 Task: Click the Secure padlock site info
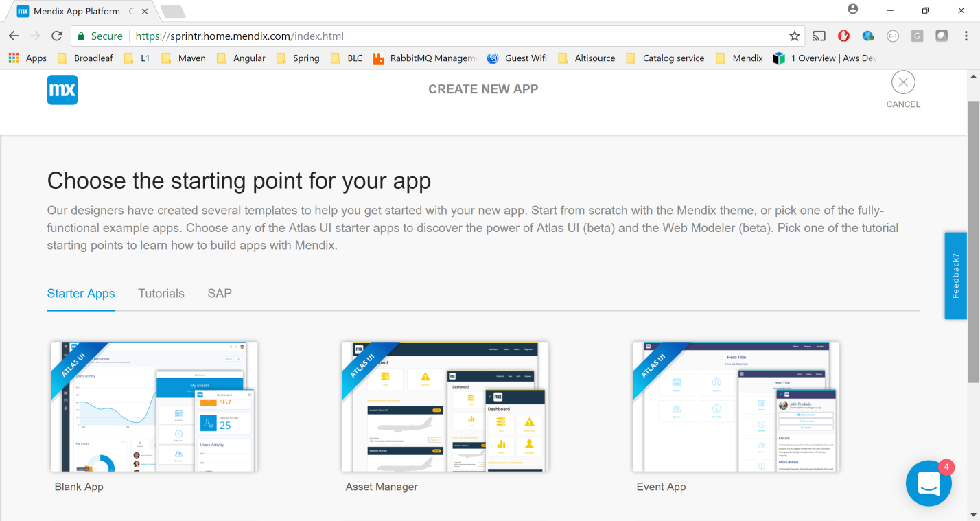[100, 36]
